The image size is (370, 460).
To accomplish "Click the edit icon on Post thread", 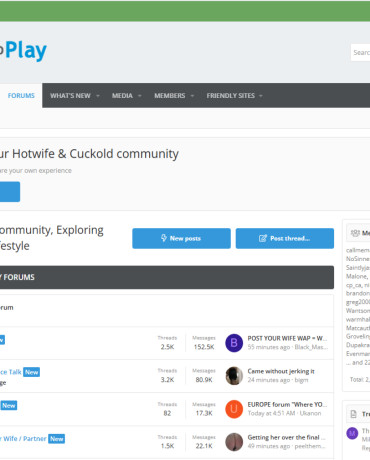I will 263,238.
